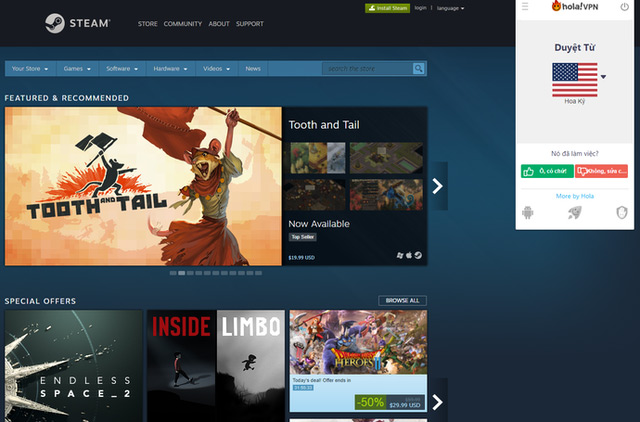The image size is (640, 422).
Task: Open the News tab
Action: (x=253, y=69)
